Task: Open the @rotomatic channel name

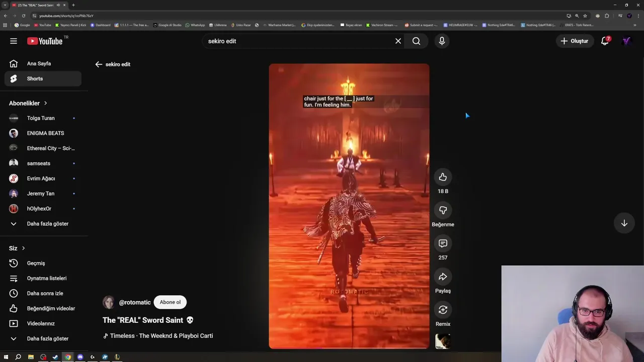Action: [x=135, y=302]
